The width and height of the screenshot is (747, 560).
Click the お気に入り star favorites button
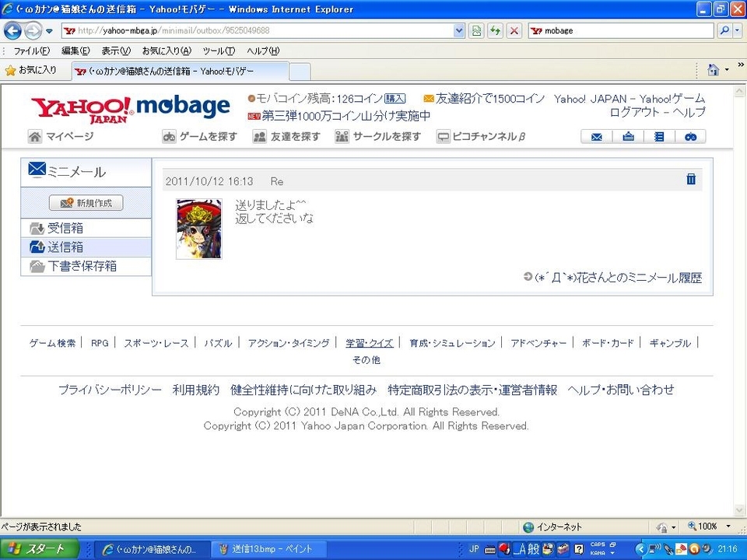pos(30,71)
